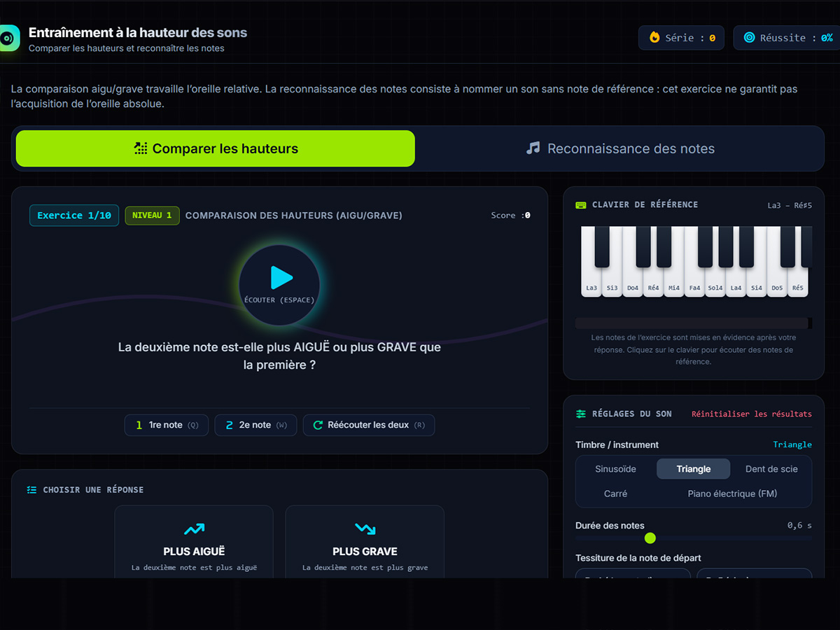Select the Piano électrique (FM) timbre

pyautogui.click(x=732, y=493)
